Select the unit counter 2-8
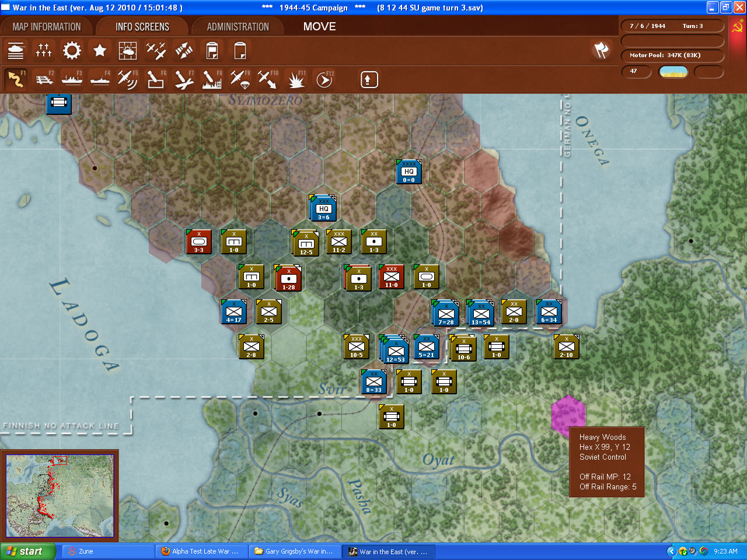Image resolution: width=747 pixels, height=560 pixels. [x=251, y=346]
